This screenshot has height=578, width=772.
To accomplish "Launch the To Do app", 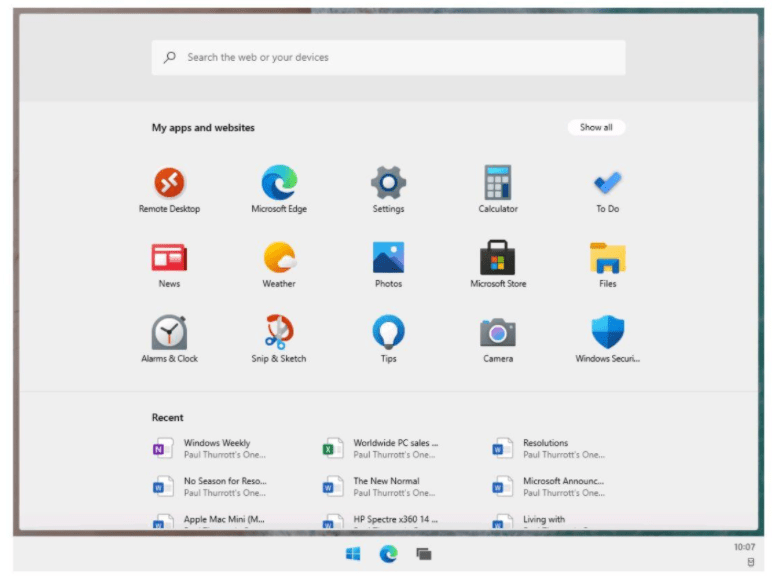I will (607, 184).
